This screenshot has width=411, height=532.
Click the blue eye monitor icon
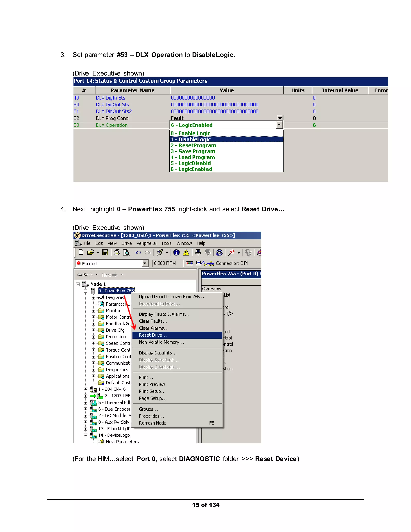219,253
